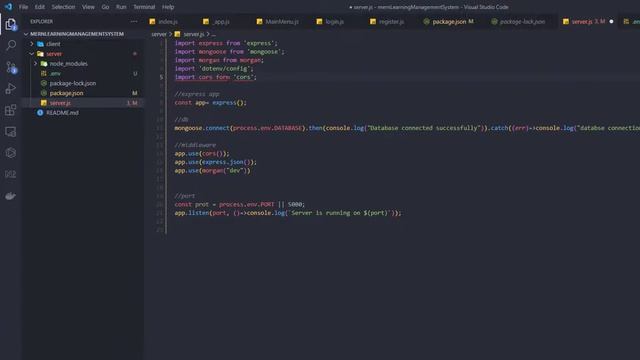
Task: Open the Explorer view in the activity bar
Action: pyautogui.click(x=11, y=24)
